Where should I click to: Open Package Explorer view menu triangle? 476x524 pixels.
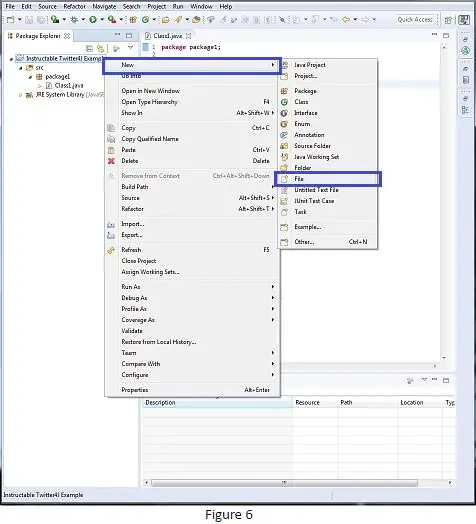pos(131,48)
